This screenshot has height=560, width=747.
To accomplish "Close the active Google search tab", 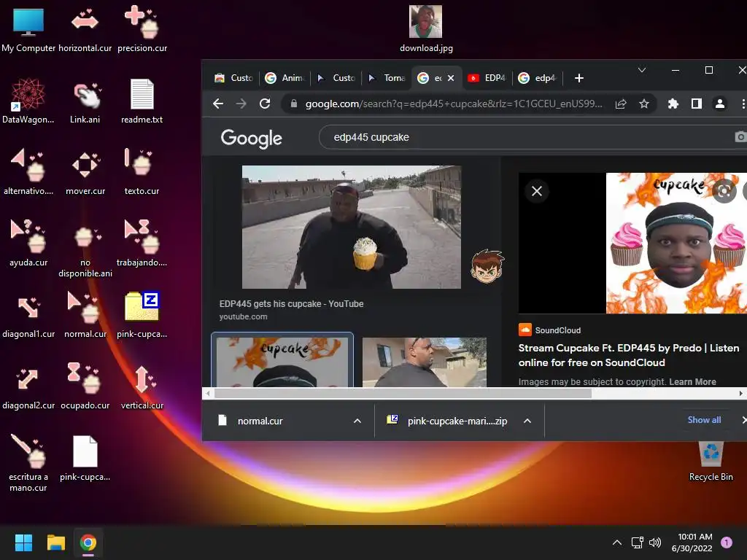I will click(x=451, y=77).
